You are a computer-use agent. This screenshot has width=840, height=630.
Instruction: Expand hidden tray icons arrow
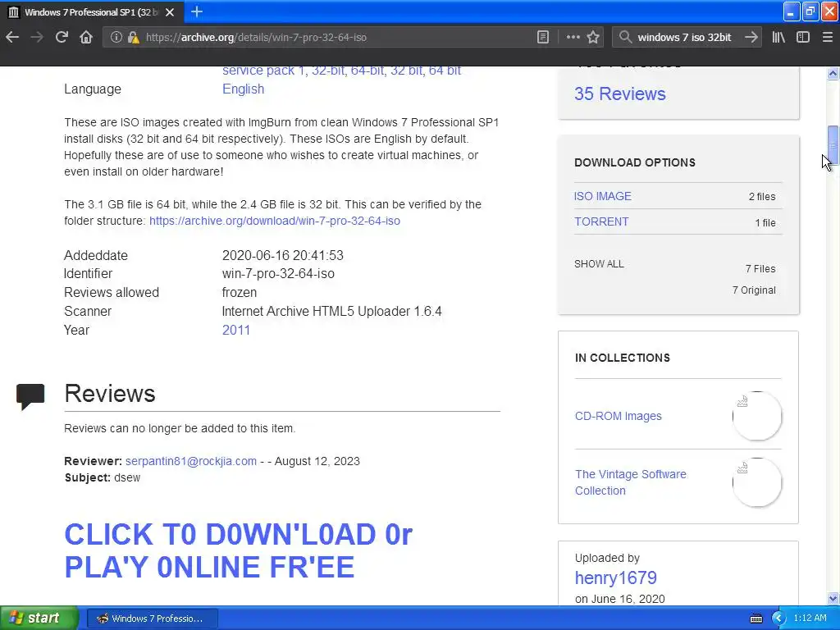pyautogui.click(x=778, y=619)
